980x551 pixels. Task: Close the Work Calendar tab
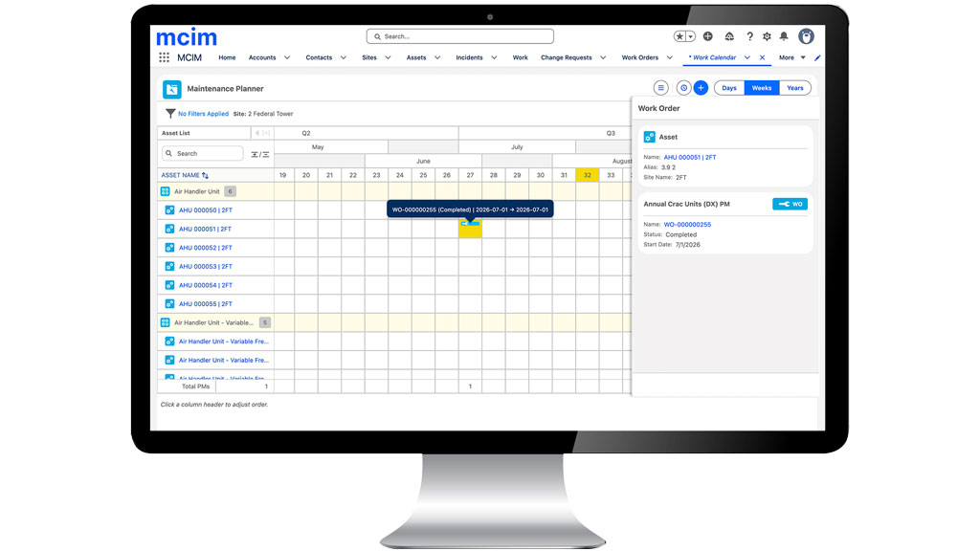[763, 57]
